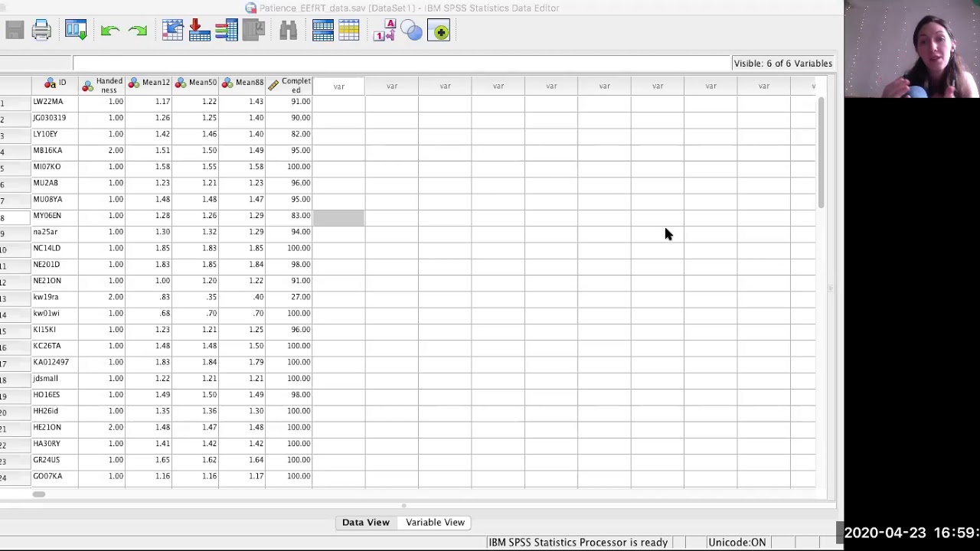Screen dimensions: 980x551
Task: Click the disabled Save file icon
Action: tap(15, 31)
